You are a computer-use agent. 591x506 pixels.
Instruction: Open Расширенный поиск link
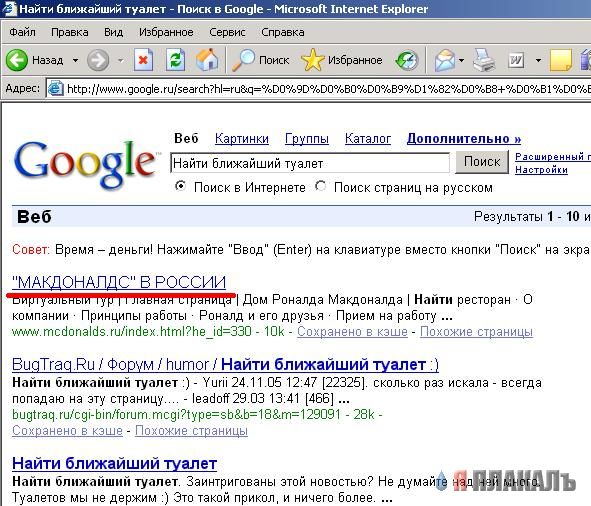[x=553, y=156]
